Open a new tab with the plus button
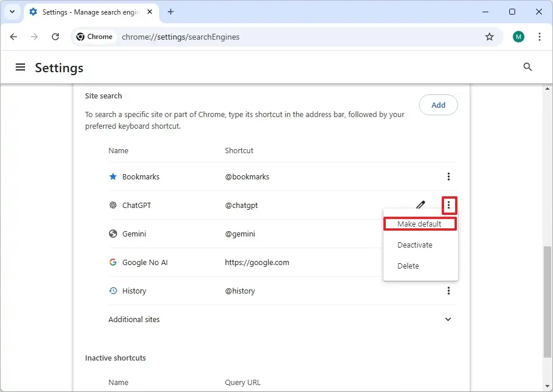Screen dimensions: 553x392 click(x=170, y=12)
